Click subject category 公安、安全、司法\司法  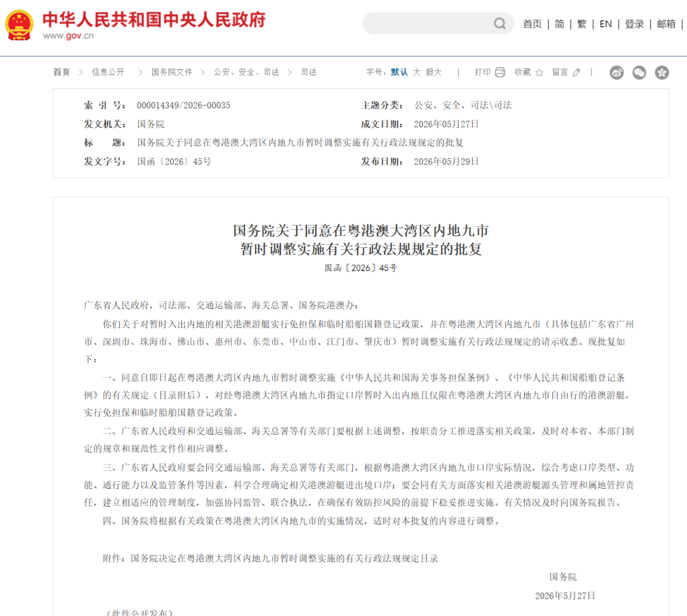[463, 106]
